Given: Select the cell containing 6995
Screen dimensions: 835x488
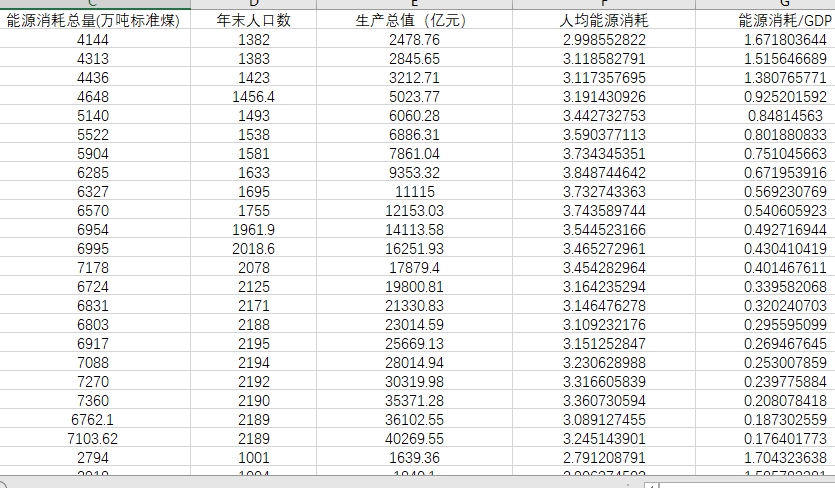Looking at the screenshot, I should coord(93,249).
